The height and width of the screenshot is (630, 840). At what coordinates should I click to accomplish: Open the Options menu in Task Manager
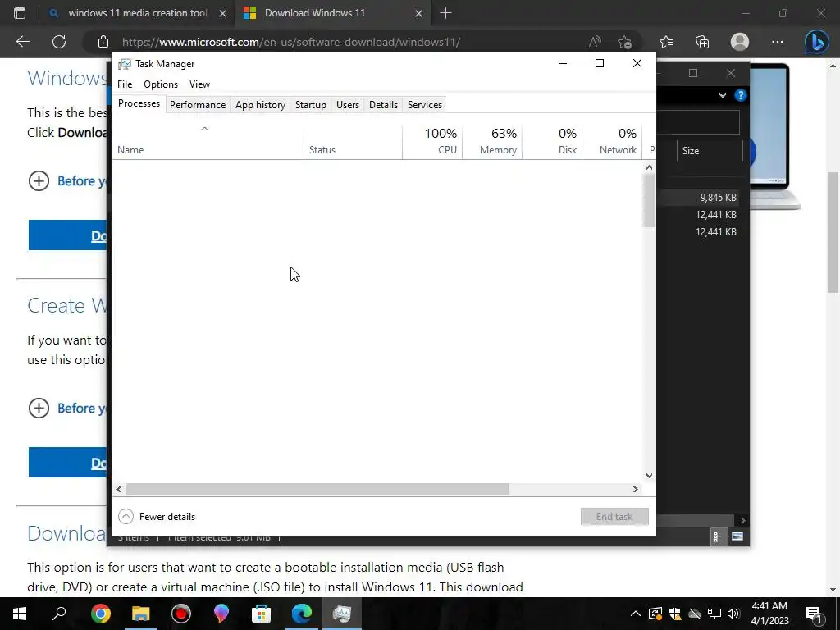pos(161,84)
